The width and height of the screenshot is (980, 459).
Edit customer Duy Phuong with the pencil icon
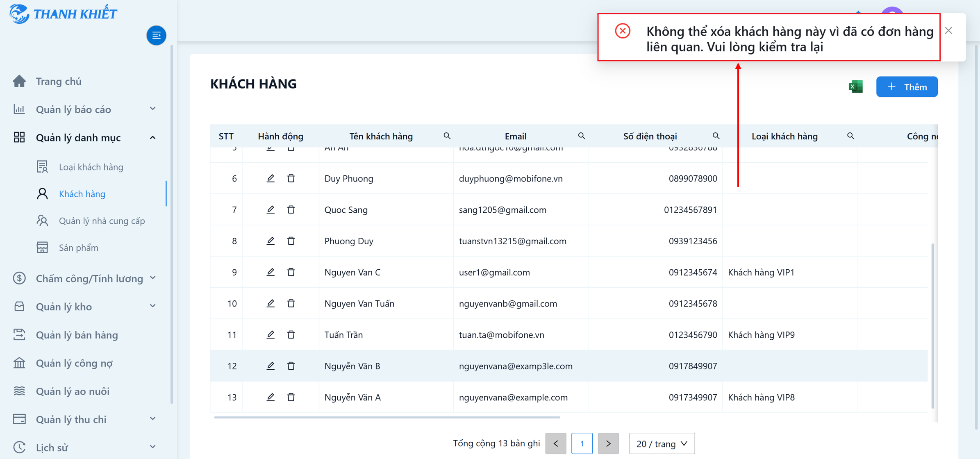[x=271, y=178]
